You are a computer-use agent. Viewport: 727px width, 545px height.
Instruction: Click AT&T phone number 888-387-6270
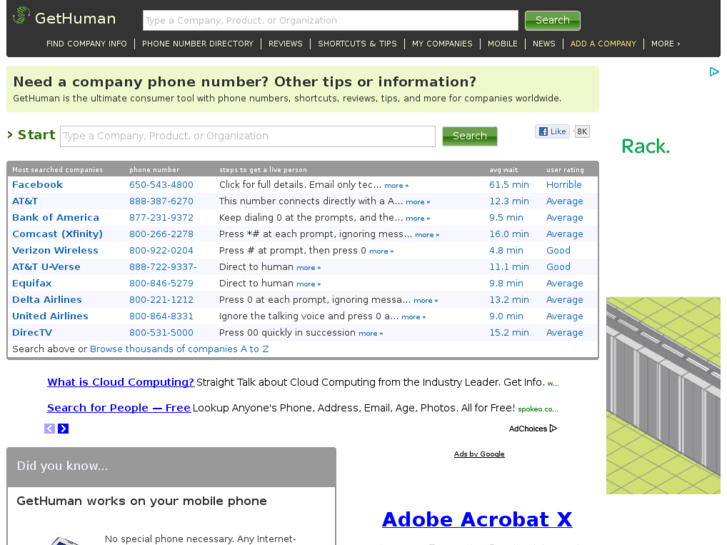pos(161,201)
